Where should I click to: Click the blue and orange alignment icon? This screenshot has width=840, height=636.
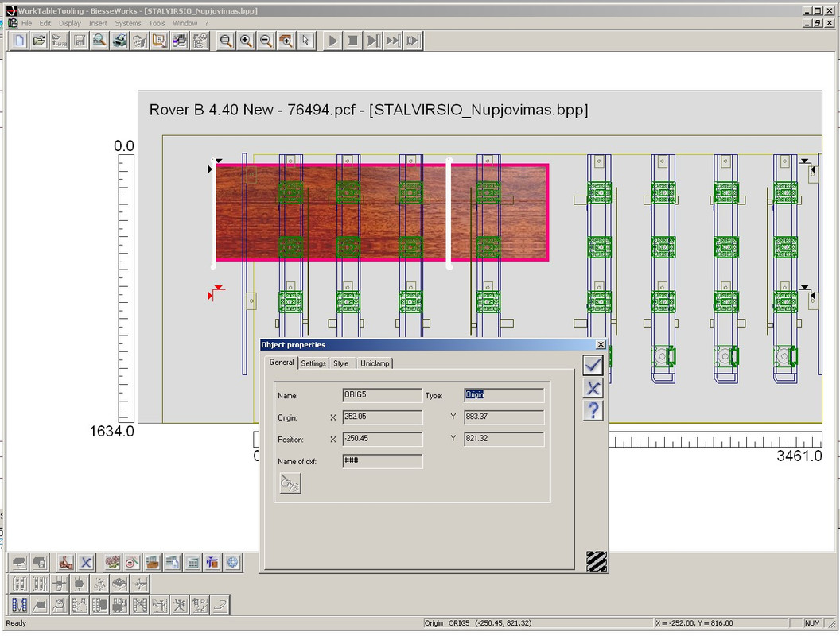point(212,563)
